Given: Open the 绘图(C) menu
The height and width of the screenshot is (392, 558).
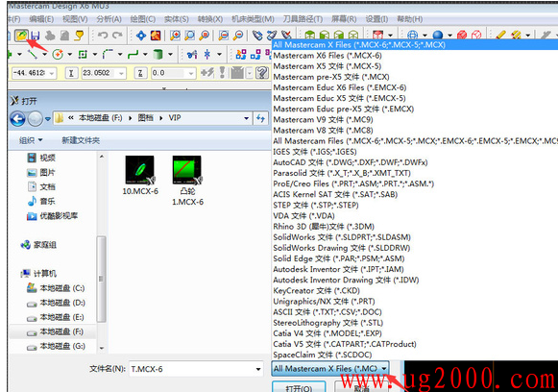Looking at the screenshot, I should point(143,19).
